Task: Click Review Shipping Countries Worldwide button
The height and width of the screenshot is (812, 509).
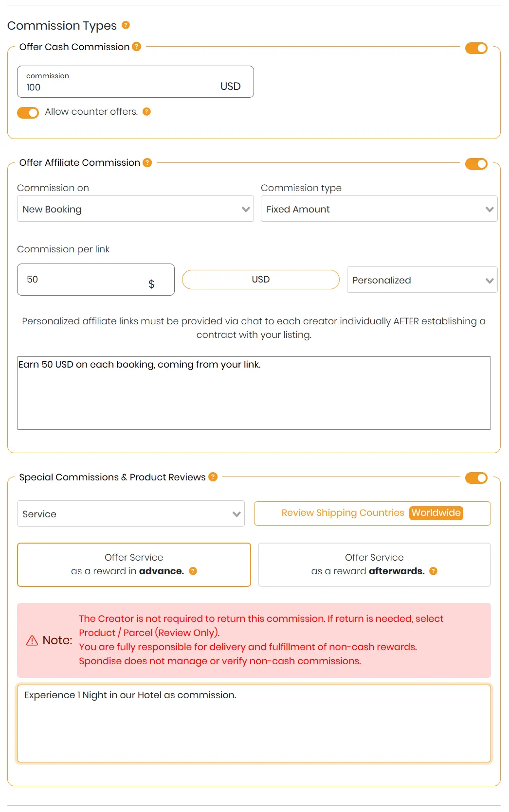Action: (x=372, y=513)
